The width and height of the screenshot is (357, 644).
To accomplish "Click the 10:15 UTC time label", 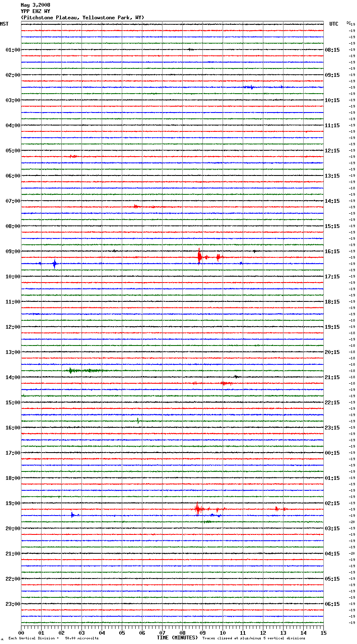I will click(x=332, y=100).
